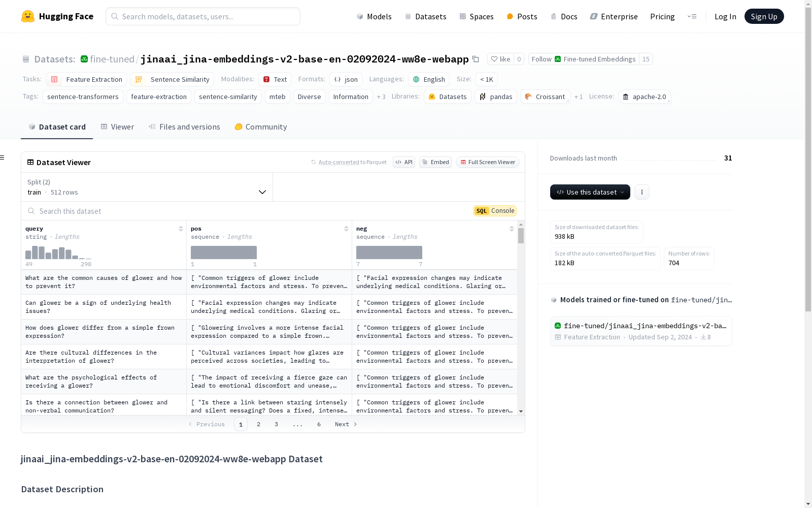Click the like heart button
The width and height of the screenshot is (812, 508).
(500, 59)
